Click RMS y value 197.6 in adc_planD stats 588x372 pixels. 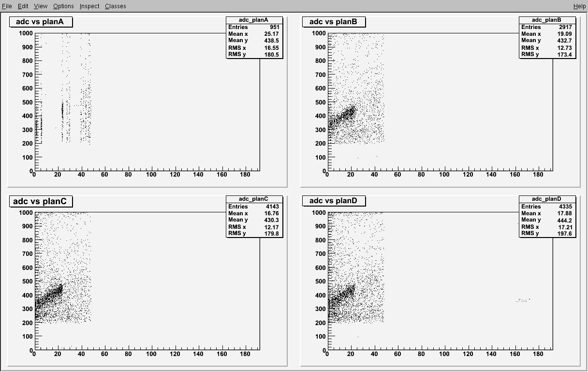[x=565, y=234]
